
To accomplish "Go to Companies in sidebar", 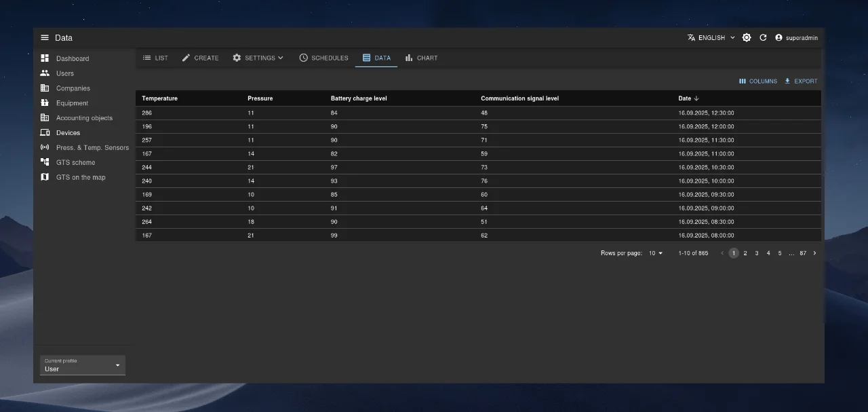I will [x=73, y=88].
